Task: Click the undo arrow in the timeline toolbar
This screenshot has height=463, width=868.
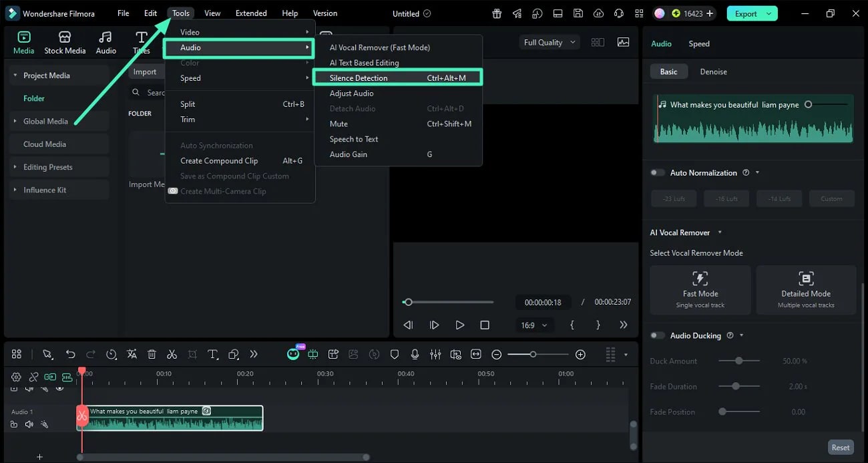Action: [70, 354]
